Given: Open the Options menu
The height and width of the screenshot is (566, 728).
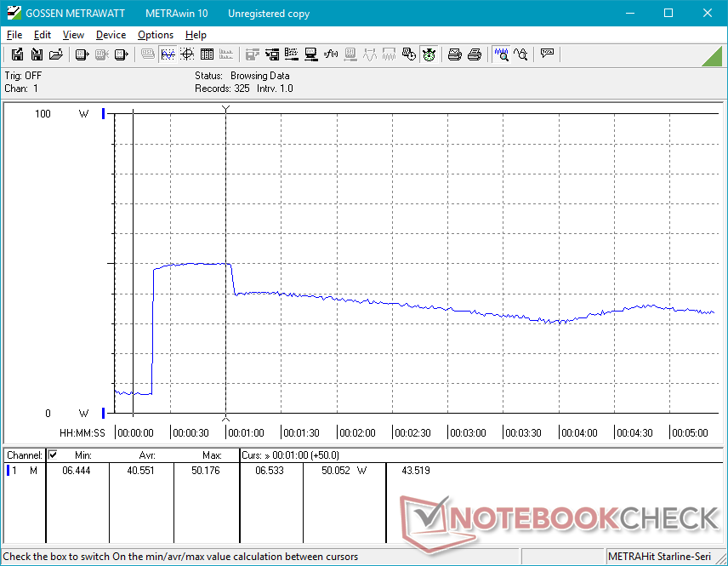Looking at the screenshot, I should [x=156, y=35].
